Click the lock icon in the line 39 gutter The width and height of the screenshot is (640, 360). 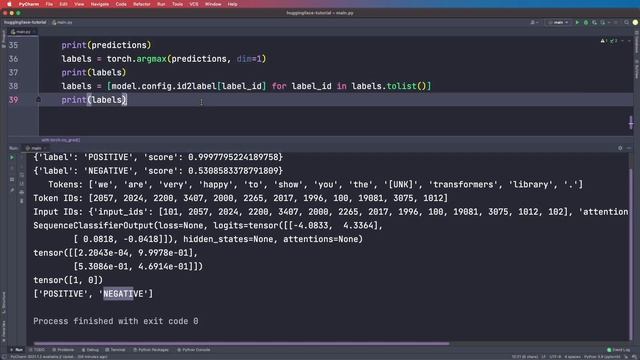click(x=38, y=100)
